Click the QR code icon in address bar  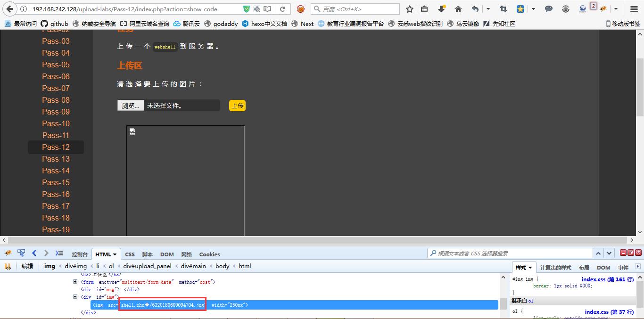pos(257,9)
